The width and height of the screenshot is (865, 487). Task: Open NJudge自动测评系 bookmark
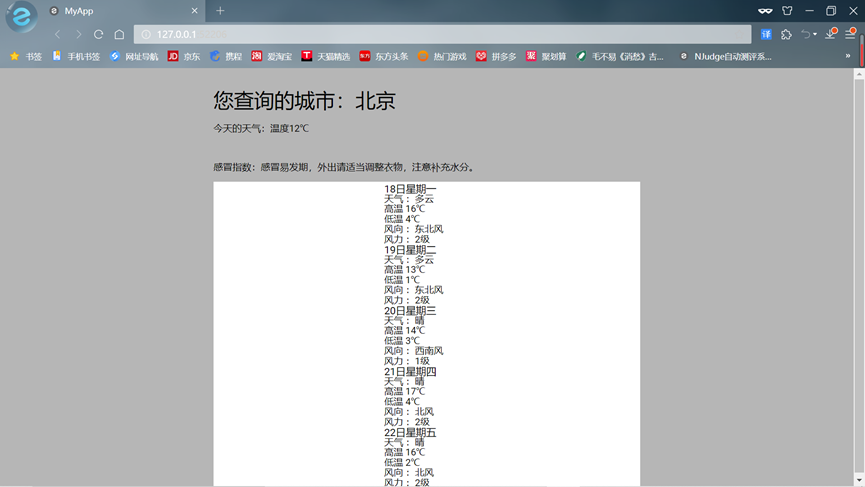point(725,56)
